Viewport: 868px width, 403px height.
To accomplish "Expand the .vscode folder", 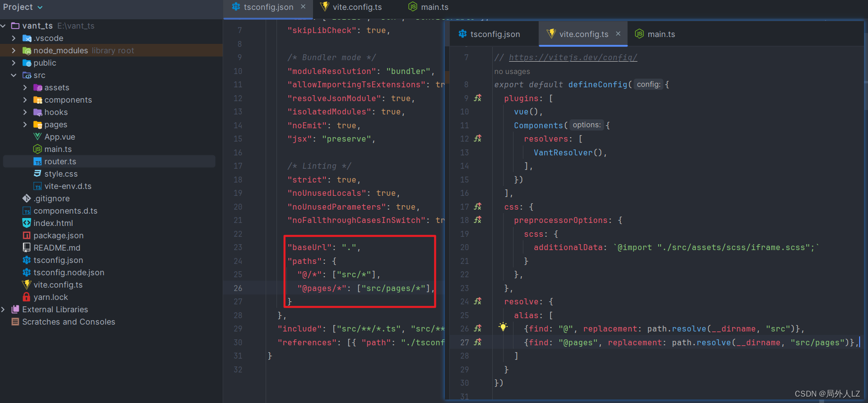I will point(14,38).
